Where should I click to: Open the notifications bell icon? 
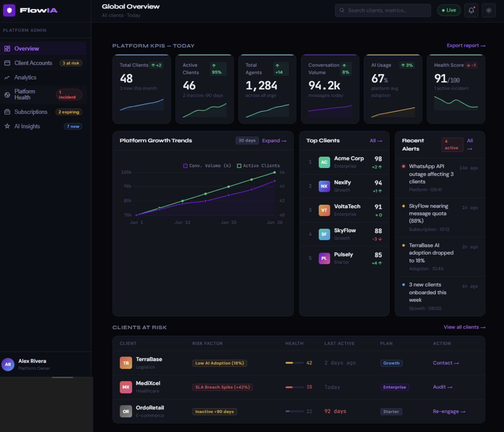471,10
